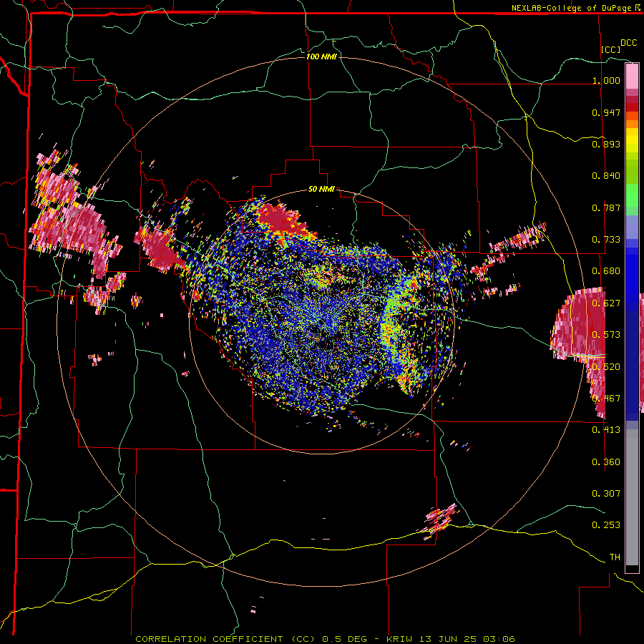Viewport: 644px width, 644px height.
Task: Select the 0.520 legend value
Action: [x=606, y=367]
